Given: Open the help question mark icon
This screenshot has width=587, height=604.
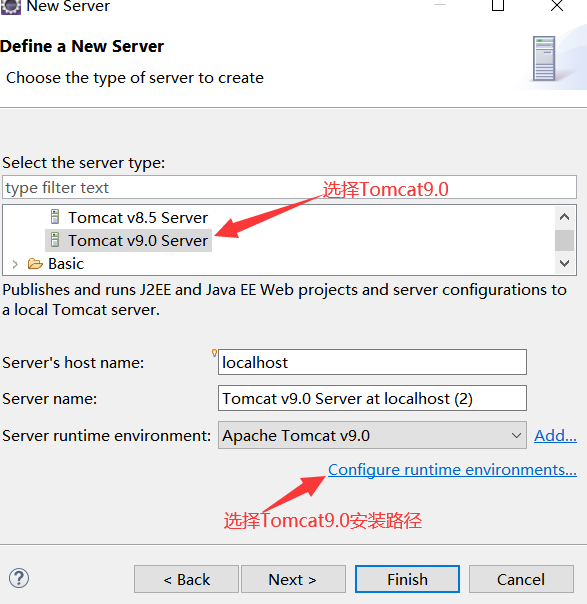Looking at the screenshot, I should 19,578.
